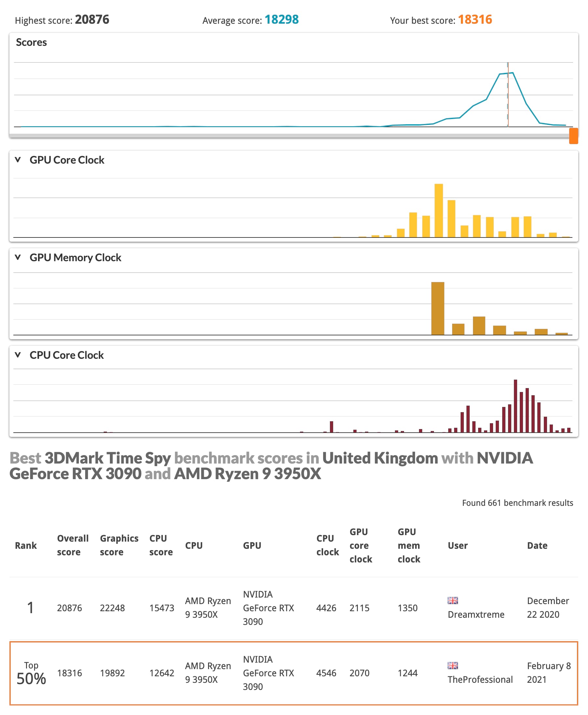Click the tallest bar in CPU Core Clock chart
Image resolution: width=588 pixels, height=715 pixels.
coord(516,406)
